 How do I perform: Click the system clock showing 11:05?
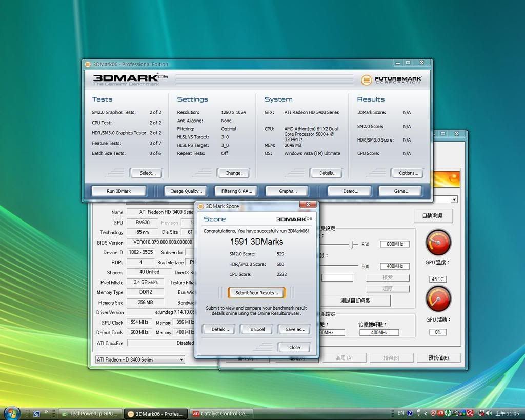pyautogui.click(x=507, y=414)
